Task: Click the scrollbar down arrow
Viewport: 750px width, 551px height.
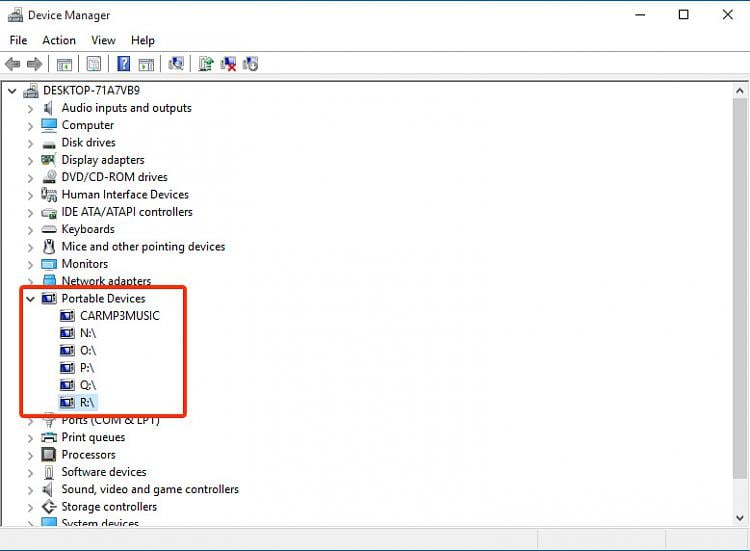Action: coord(739,518)
